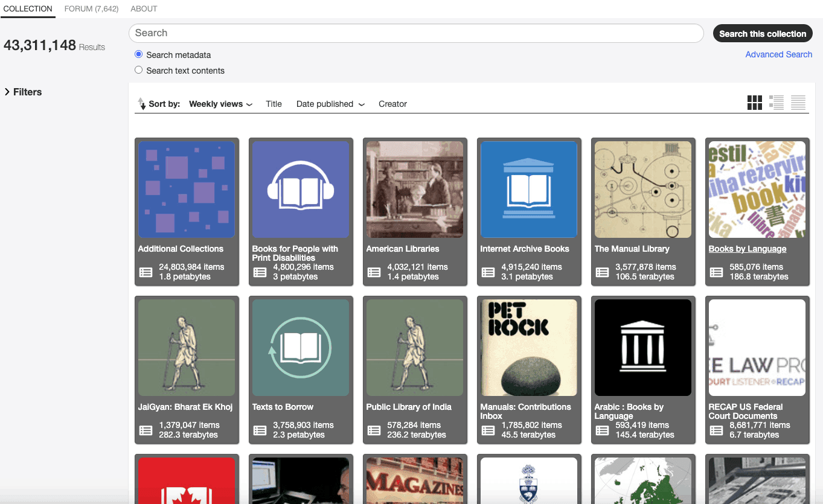The height and width of the screenshot is (504, 823).
Task: Click list icon on Arabic Books card
Action: 603,430
